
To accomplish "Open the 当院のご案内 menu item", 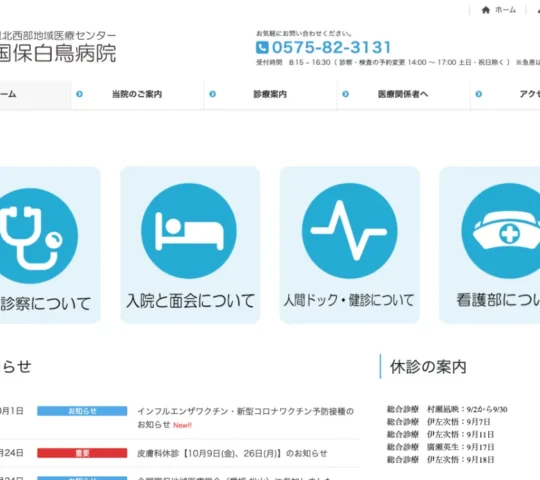I will (x=137, y=94).
